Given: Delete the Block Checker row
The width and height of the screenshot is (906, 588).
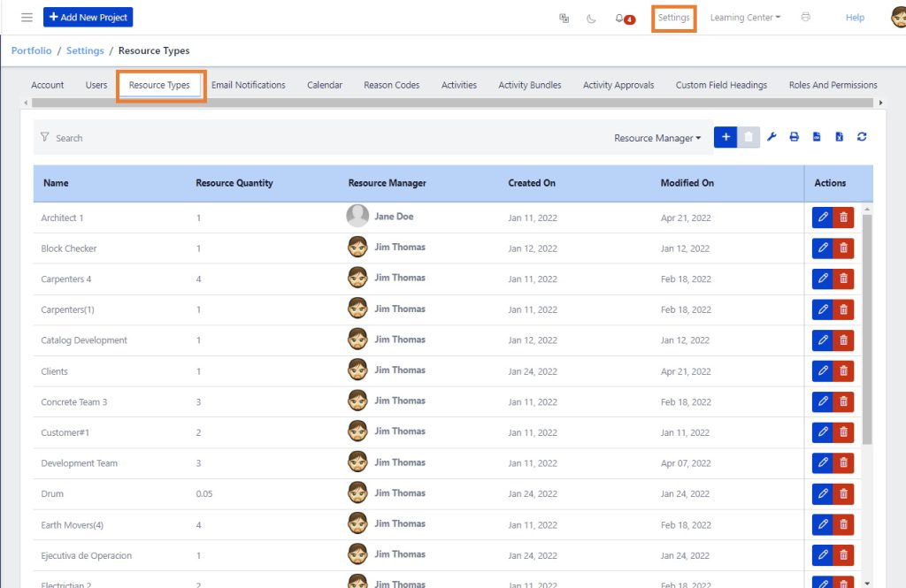Looking at the screenshot, I should (843, 248).
